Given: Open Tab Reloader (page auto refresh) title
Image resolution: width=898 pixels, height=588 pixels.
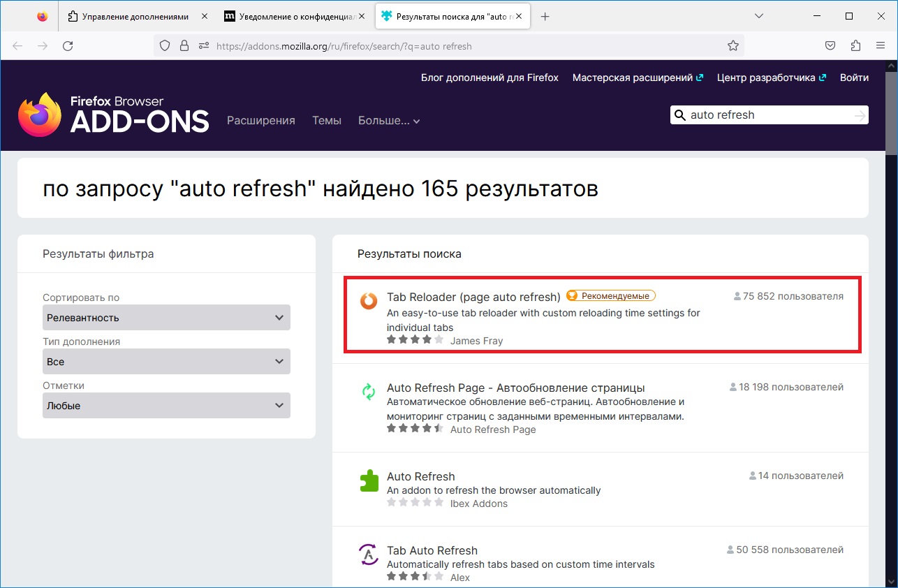Looking at the screenshot, I should [x=473, y=296].
